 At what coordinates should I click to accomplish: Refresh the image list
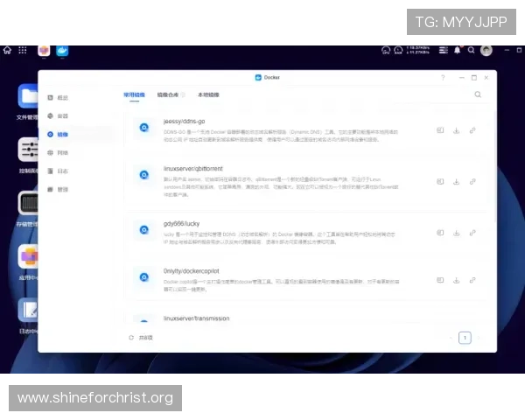pos(131,338)
